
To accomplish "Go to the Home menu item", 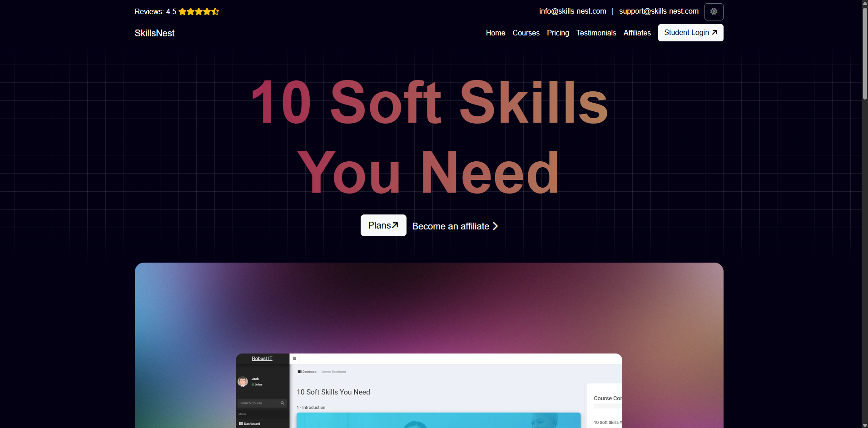I will 496,33.
